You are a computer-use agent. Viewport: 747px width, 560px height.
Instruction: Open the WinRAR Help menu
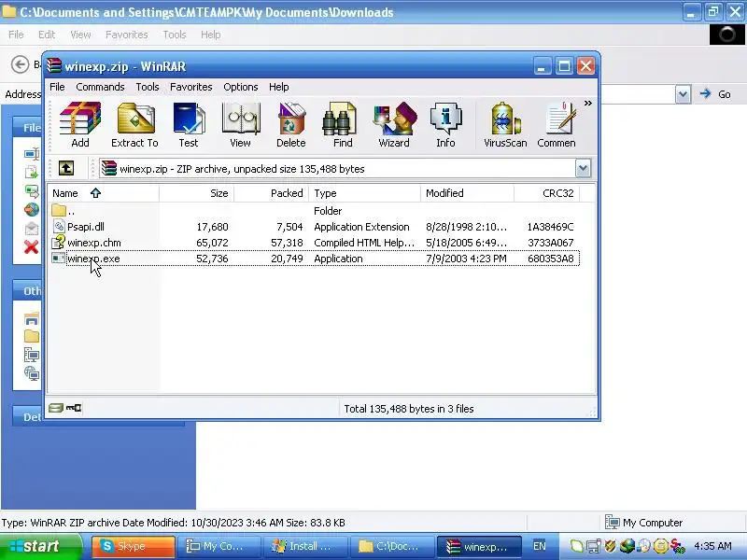coord(278,87)
